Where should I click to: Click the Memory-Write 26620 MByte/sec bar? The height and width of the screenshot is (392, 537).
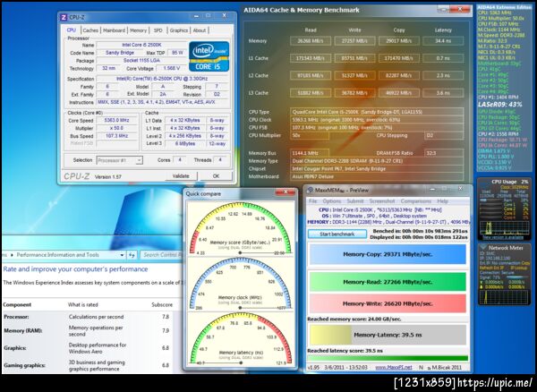[388, 303]
